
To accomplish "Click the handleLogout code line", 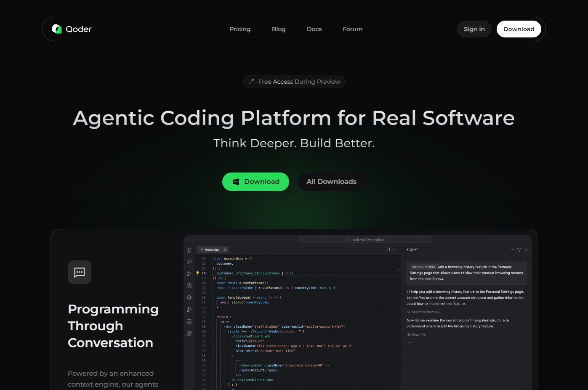I will pos(249,297).
